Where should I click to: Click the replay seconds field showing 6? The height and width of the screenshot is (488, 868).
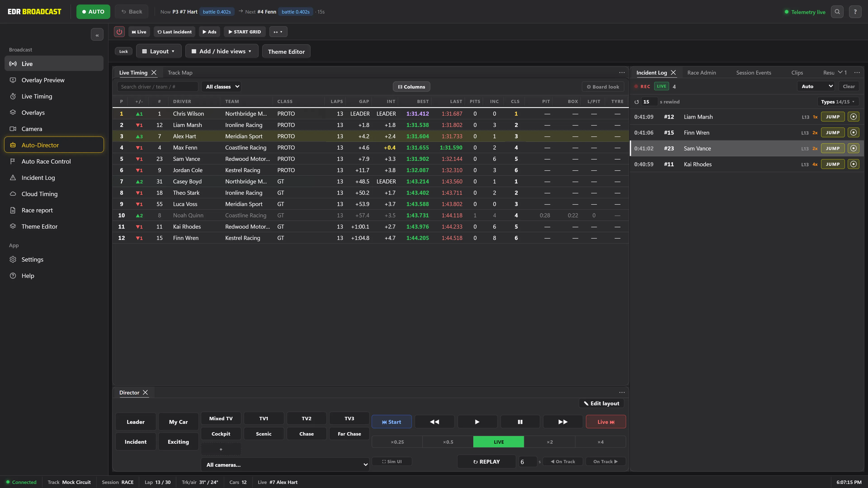point(527,462)
